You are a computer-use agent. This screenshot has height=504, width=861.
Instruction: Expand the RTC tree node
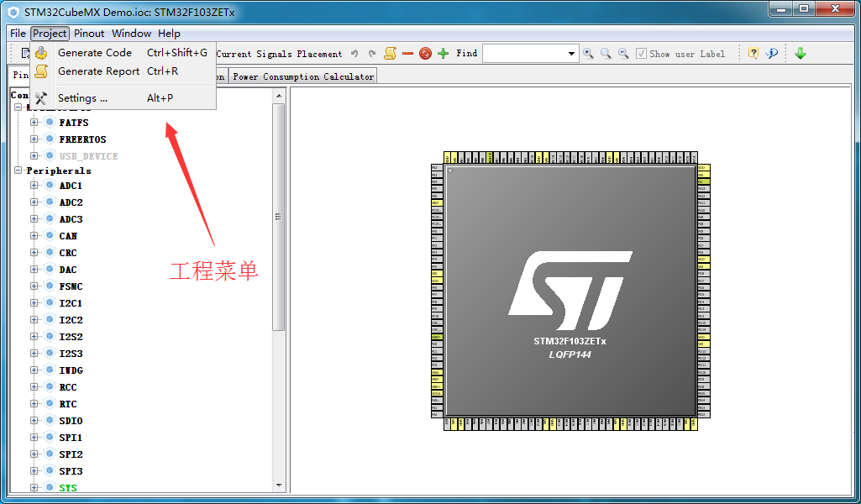(34, 403)
